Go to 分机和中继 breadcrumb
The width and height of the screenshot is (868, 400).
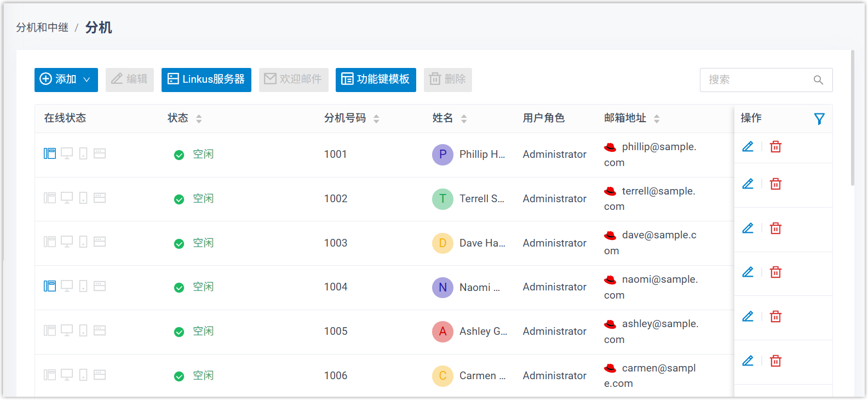[42, 27]
